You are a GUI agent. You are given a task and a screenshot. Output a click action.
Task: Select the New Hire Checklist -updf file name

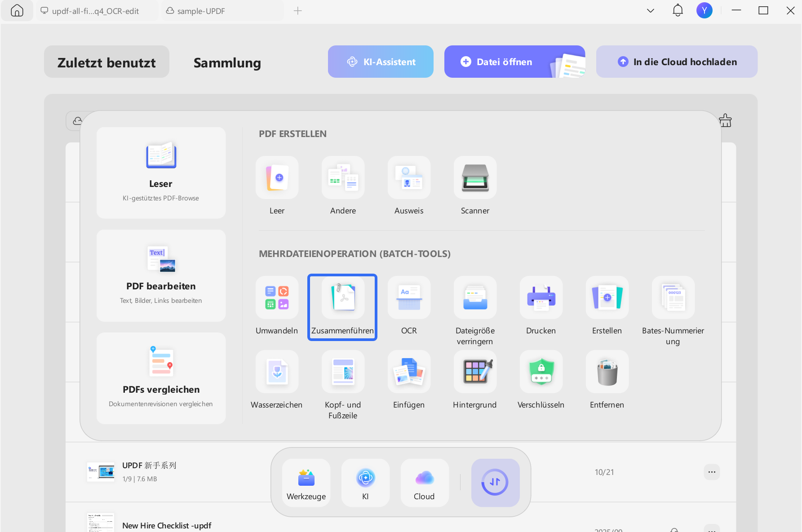tap(167, 525)
